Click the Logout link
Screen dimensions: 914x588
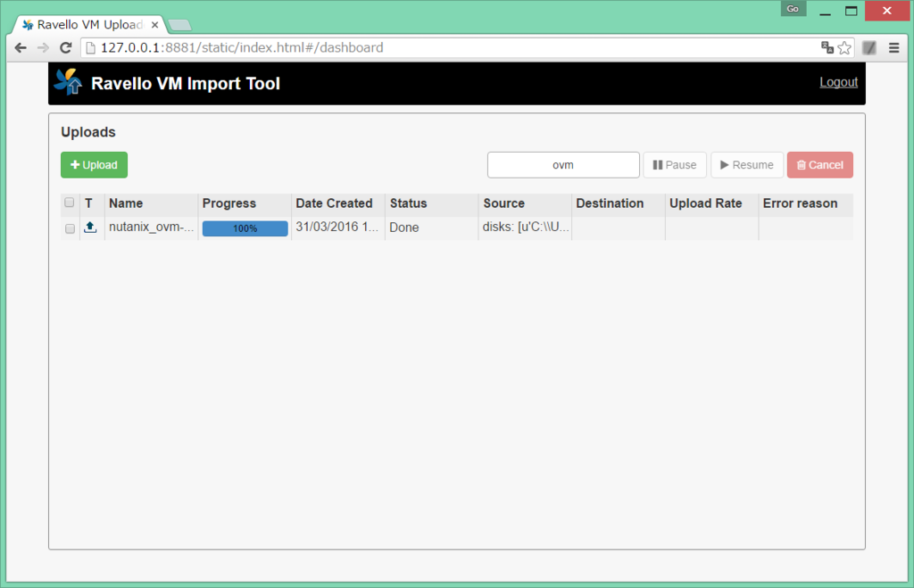tap(838, 82)
